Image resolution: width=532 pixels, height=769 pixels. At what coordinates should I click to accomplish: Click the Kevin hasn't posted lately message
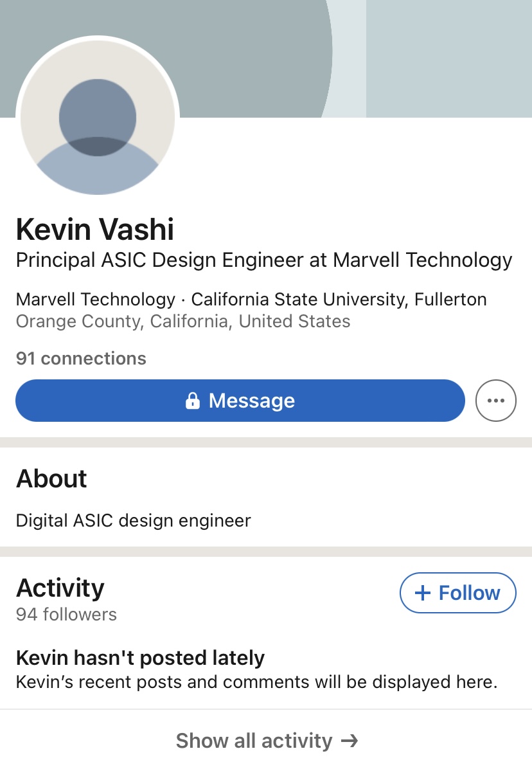point(140,658)
